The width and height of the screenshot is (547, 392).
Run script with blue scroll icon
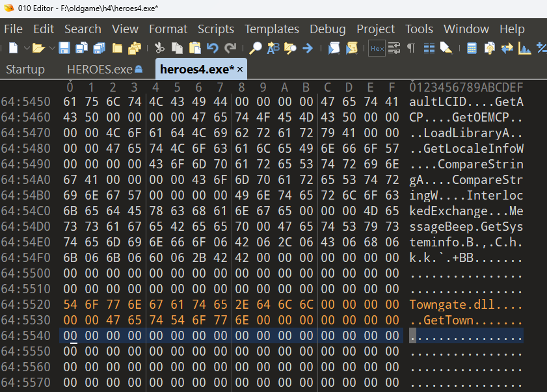pyautogui.click(x=334, y=47)
